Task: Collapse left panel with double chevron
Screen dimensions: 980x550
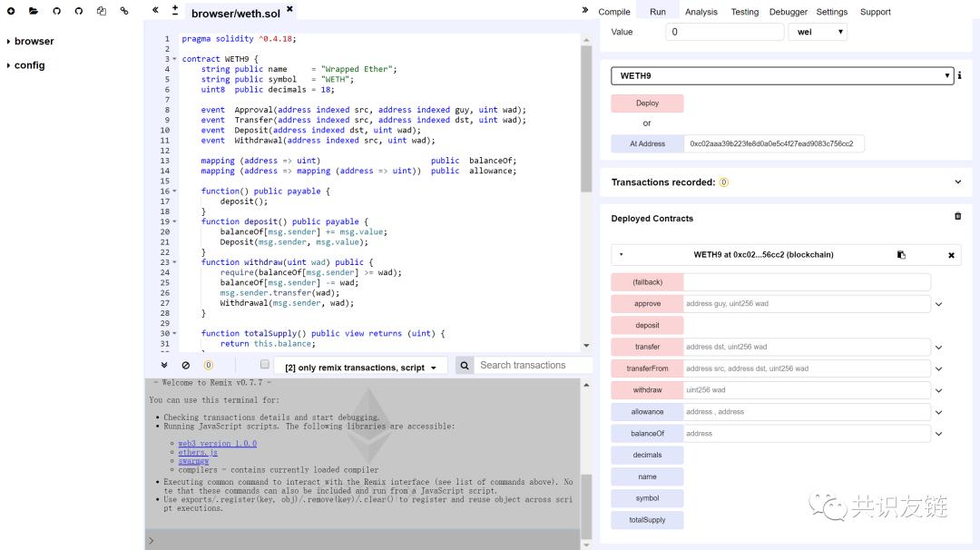Action: 156,10
